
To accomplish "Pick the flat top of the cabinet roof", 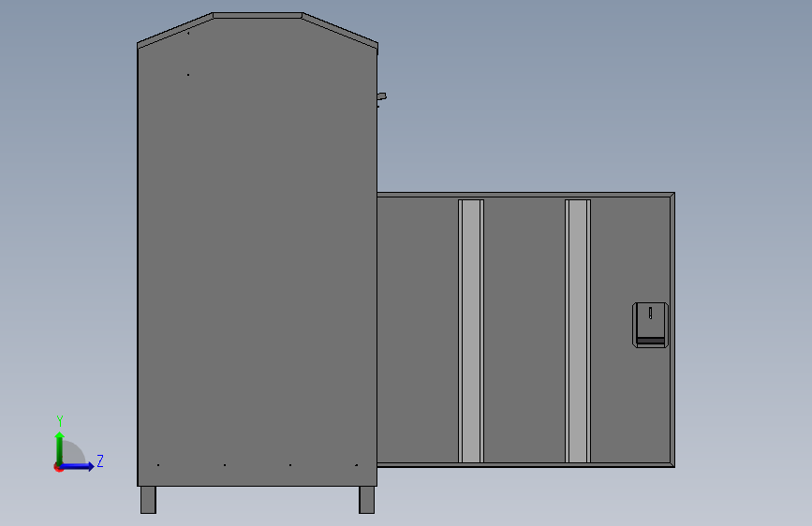I will (x=258, y=16).
